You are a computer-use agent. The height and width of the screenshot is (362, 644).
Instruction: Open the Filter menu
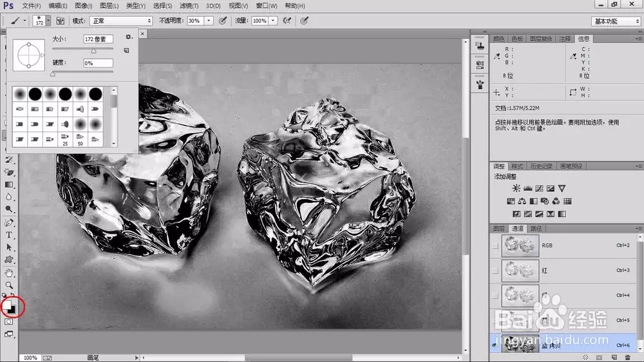(189, 6)
